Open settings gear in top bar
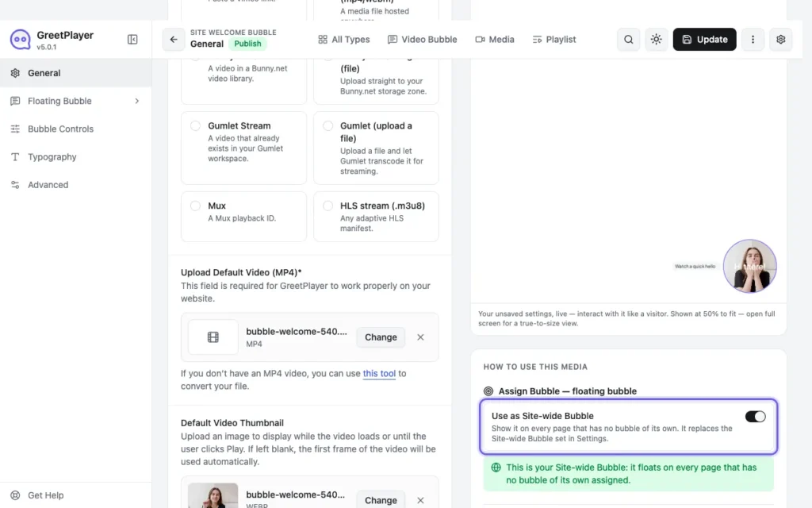 [x=781, y=40]
